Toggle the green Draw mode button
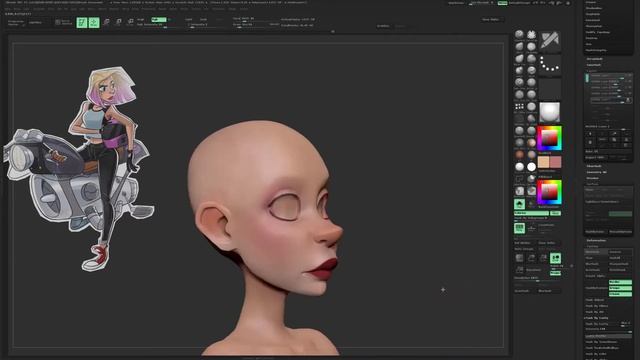Viewport: 640px width, 360px height. tap(94, 22)
